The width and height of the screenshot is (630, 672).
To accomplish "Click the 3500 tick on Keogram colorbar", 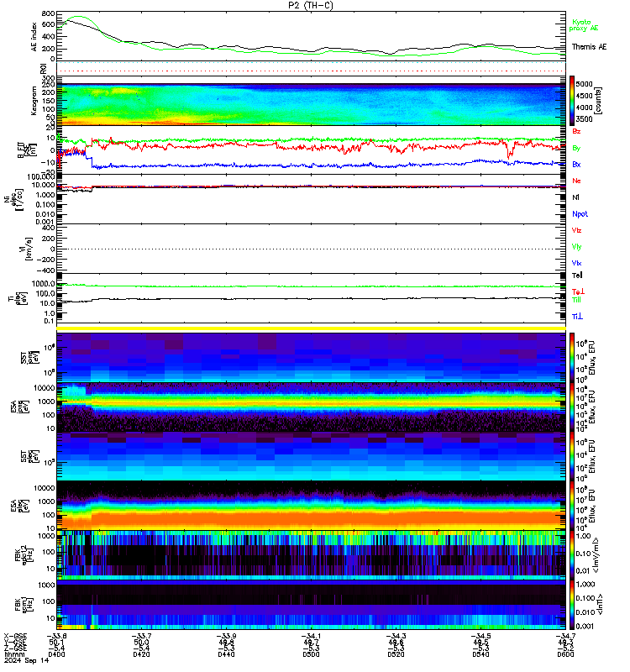I will pos(585,118).
